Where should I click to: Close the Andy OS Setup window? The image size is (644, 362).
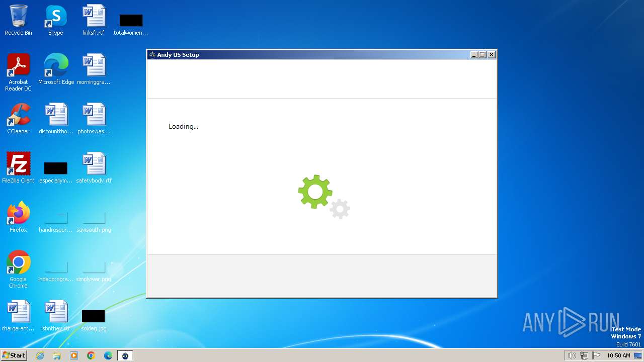tap(492, 55)
